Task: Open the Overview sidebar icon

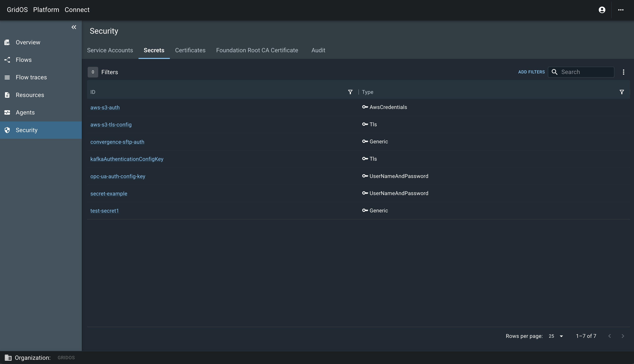Action: pyautogui.click(x=7, y=42)
